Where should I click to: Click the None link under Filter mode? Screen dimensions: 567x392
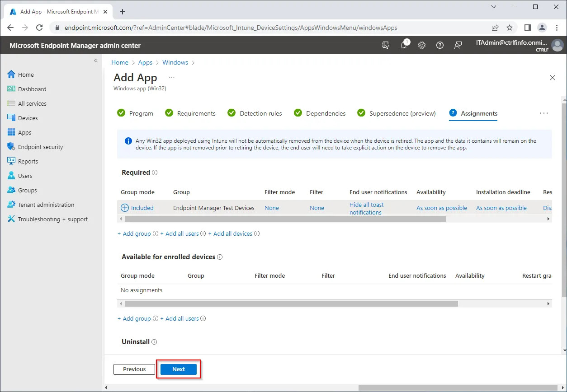click(272, 208)
